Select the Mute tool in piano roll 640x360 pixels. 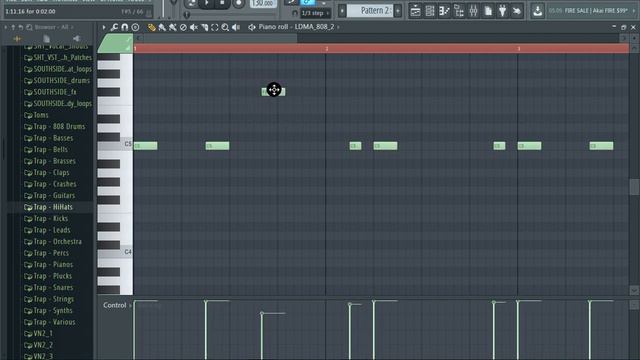[x=194, y=27]
